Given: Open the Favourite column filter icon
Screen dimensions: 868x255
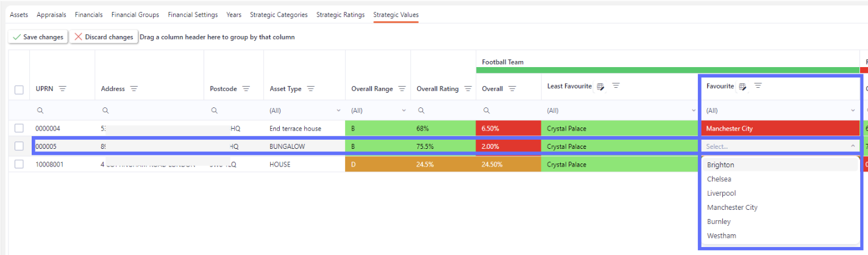Looking at the screenshot, I should (x=758, y=86).
